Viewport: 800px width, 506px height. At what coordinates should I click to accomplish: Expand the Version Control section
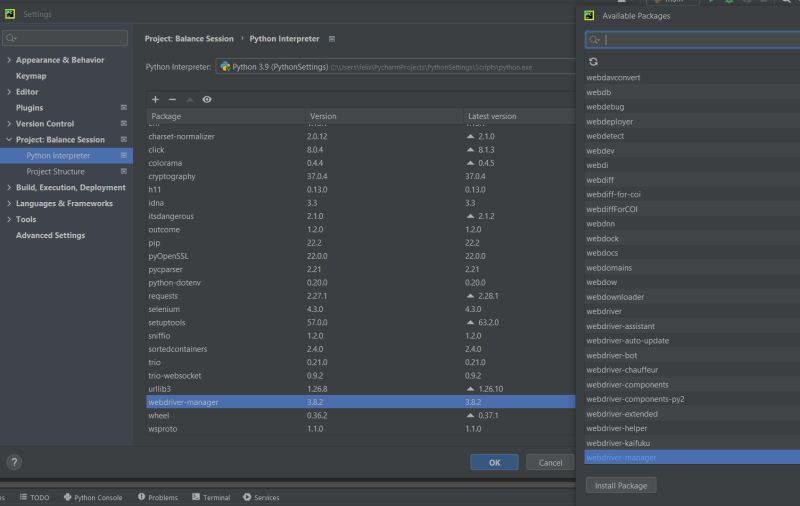pyautogui.click(x=9, y=123)
